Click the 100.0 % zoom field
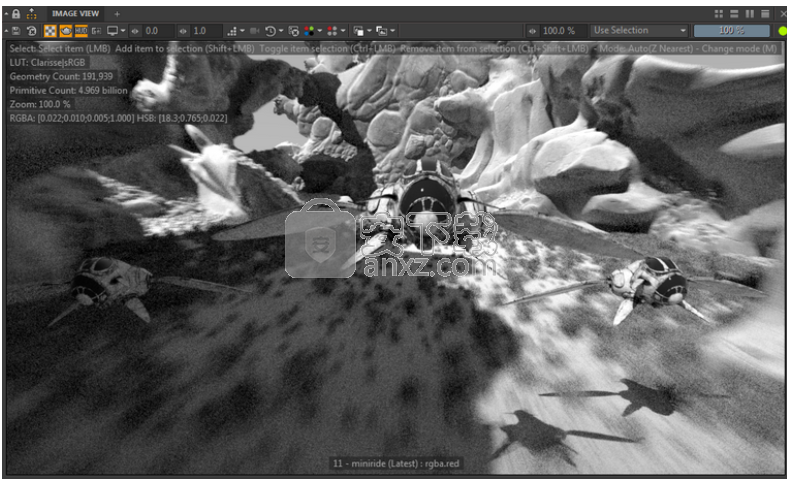The image size is (787, 479). 563,31
